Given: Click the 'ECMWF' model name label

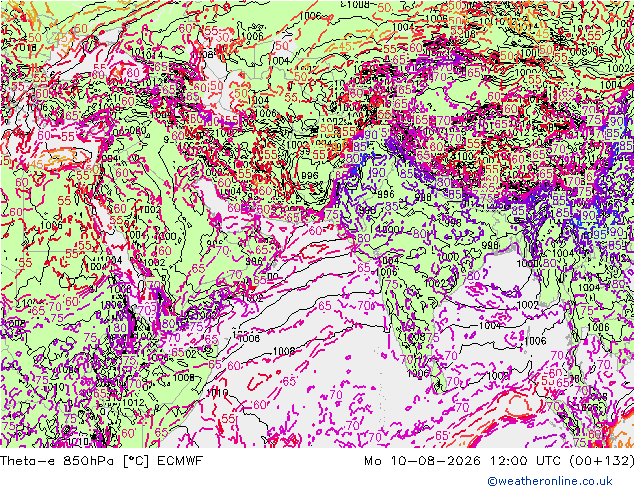Looking at the screenshot, I should 179,461.
